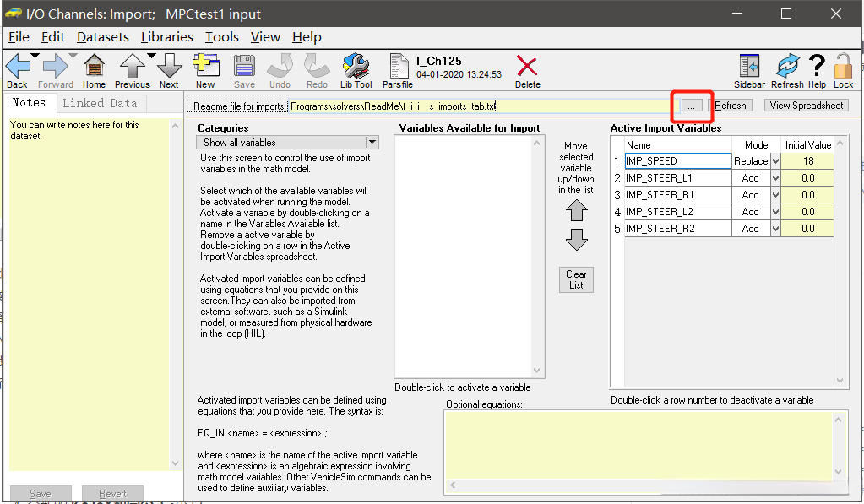The height and width of the screenshot is (504, 864).
Task: Click the notes panel scrollbar down arrow
Action: [x=175, y=463]
